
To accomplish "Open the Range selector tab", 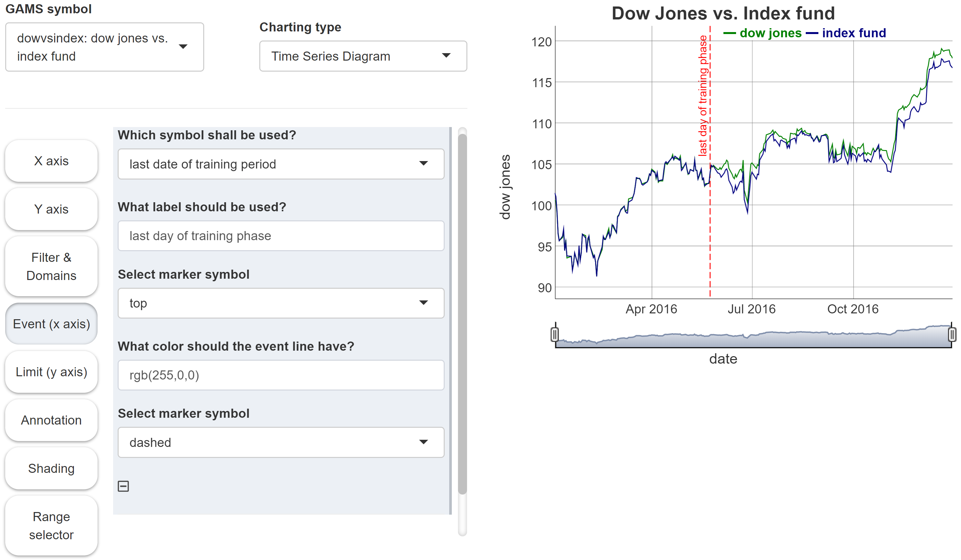I will coord(51,525).
